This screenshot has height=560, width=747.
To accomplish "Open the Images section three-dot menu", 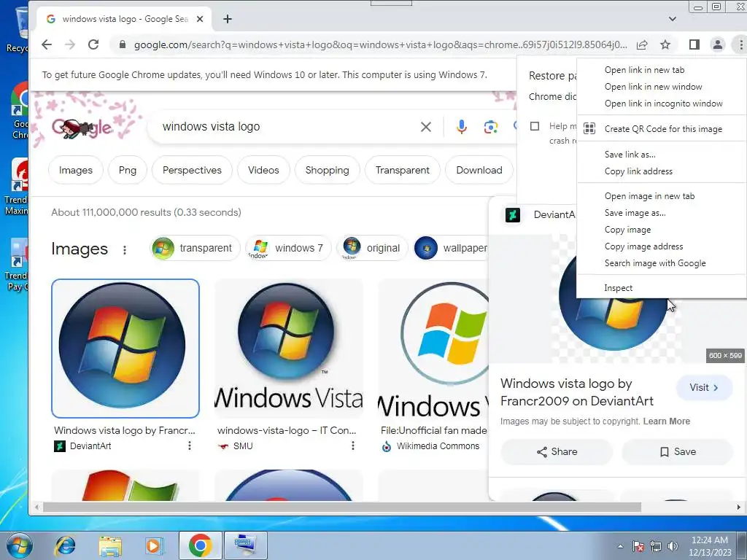I will tap(125, 250).
